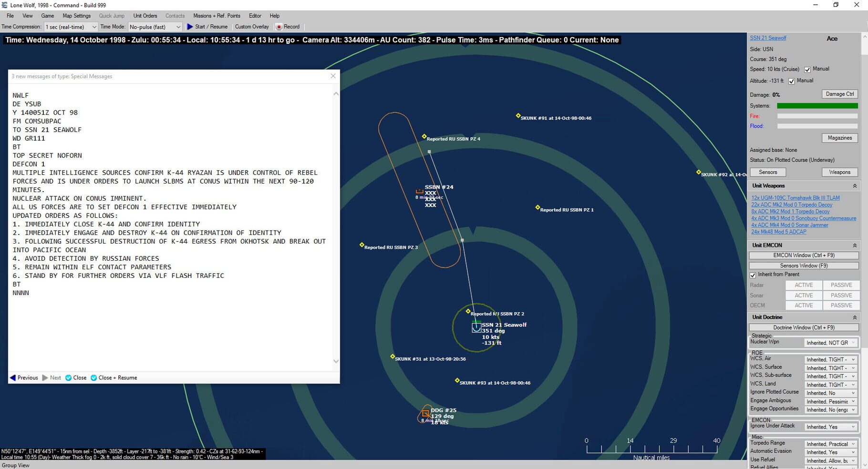The image size is (868, 469).
Task: Select the DDG #25 contact icon on map
Action: [x=425, y=413]
